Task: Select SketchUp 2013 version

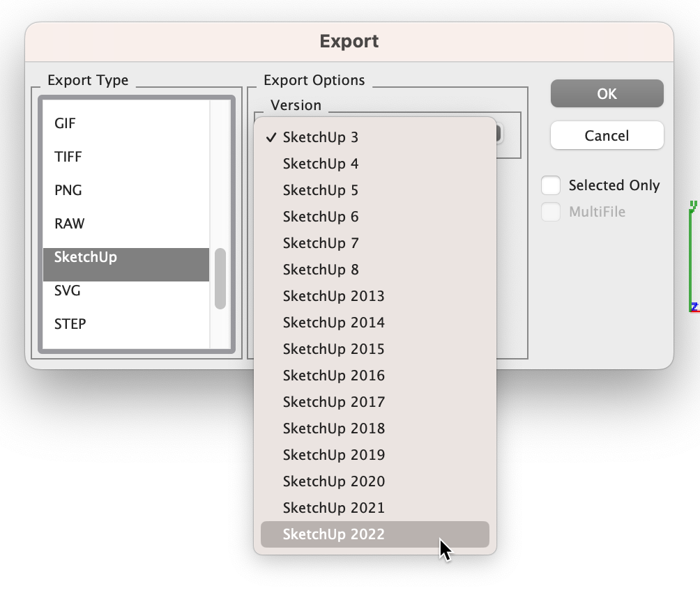Action: pos(375,296)
